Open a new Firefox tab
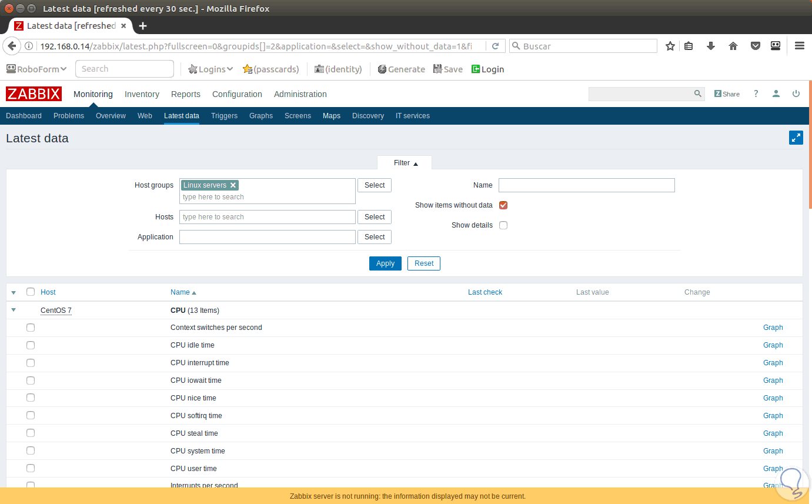The width and height of the screenshot is (812, 504). pos(143,26)
